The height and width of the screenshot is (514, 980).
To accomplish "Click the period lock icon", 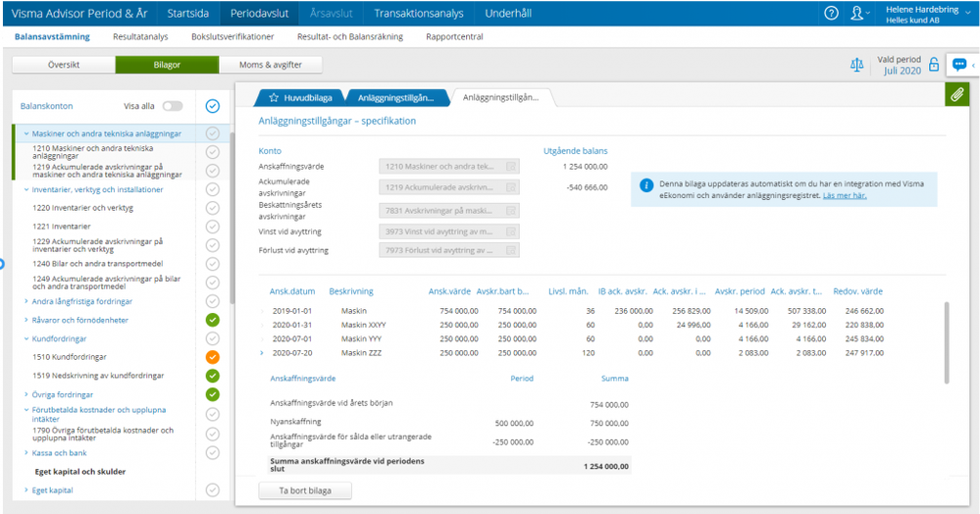I will click(933, 65).
